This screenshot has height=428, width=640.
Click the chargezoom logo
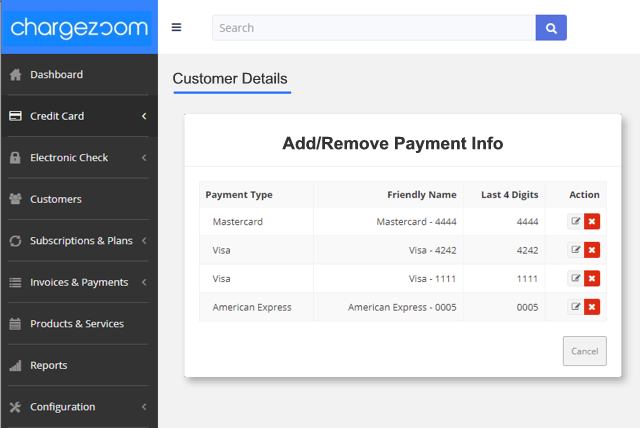click(79, 28)
